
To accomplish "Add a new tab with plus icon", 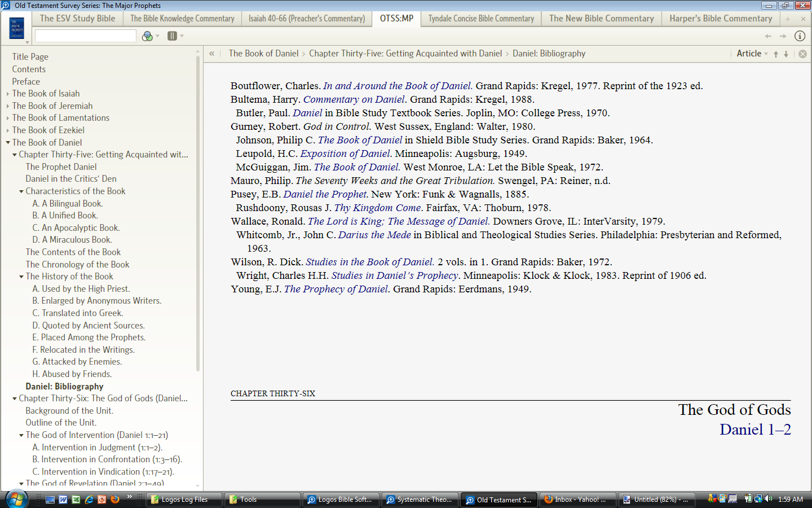I will coord(788,19).
